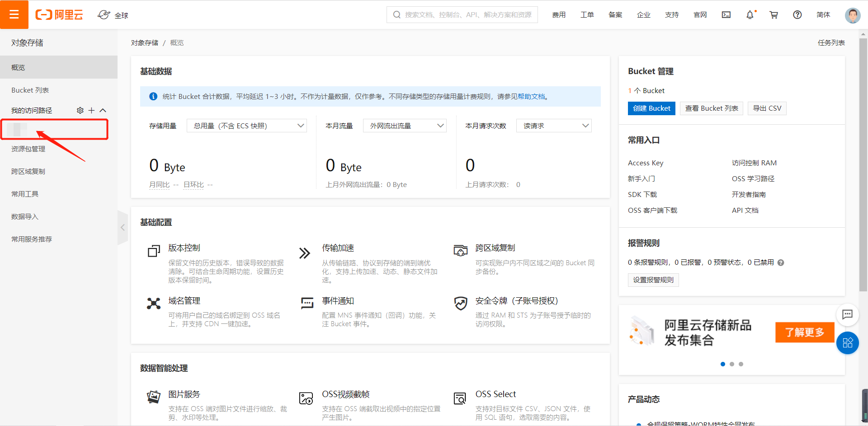Screen dimensions: 868x426
Task: Open 支持 in the top navigation
Action: (672, 15)
